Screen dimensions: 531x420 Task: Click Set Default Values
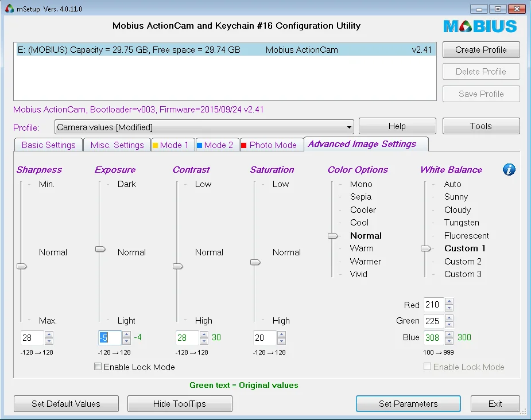click(66, 404)
